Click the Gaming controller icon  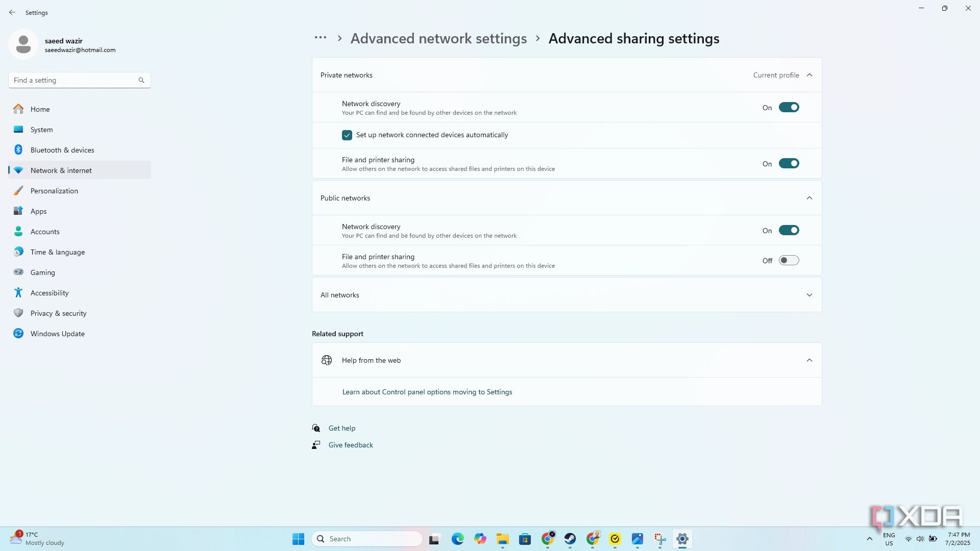[x=18, y=272]
